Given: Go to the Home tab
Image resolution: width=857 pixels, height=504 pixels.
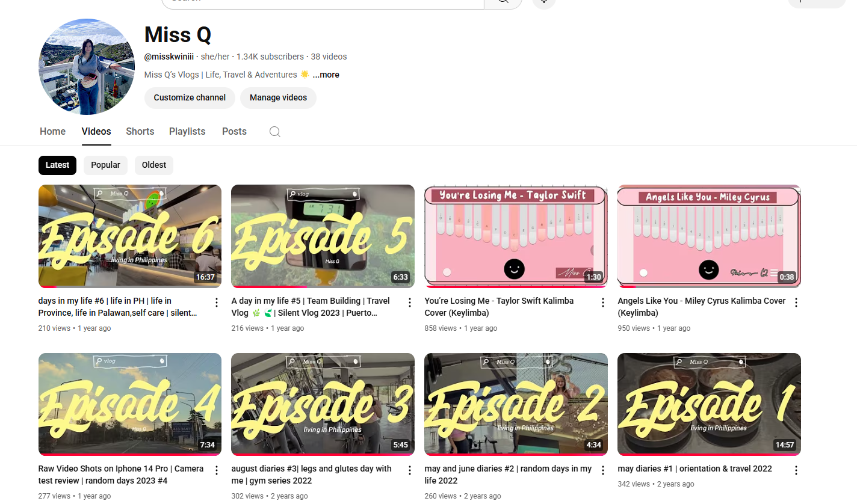Looking at the screenshot, I should click(x=52, y=131).
